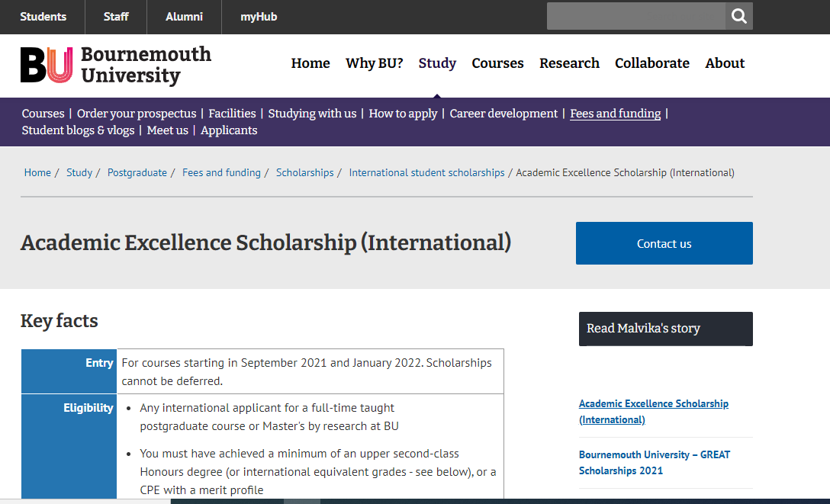Open Read Malvika's story panel
The width and height of the screenshot is (830, 504).
[665, 329]
